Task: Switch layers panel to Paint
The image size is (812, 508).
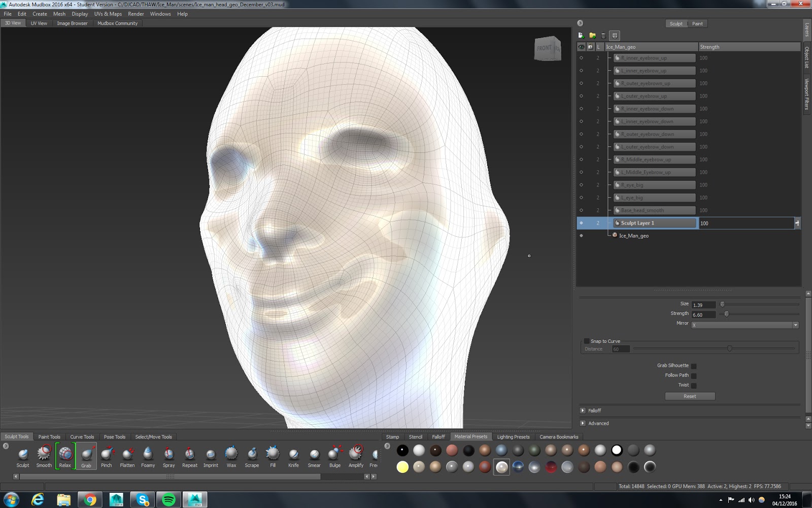Action: click(x=697, y=24)
